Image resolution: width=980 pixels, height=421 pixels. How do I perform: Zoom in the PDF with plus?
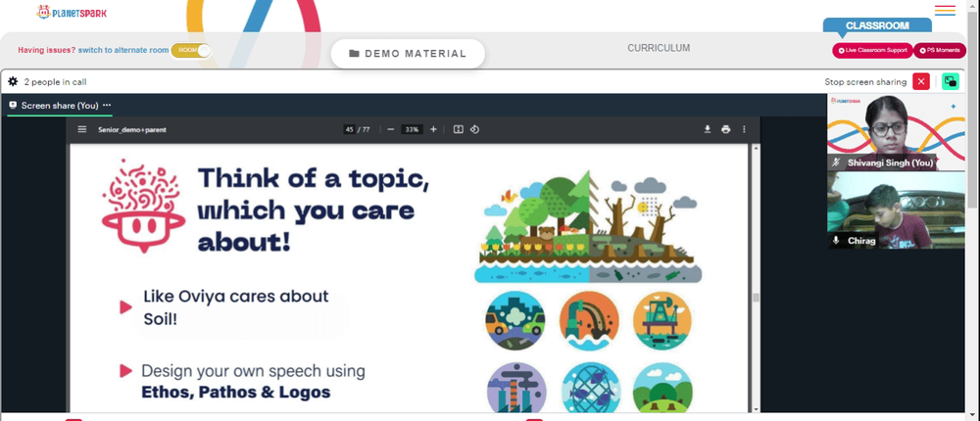pyautogui.click(x=433, y=129)
